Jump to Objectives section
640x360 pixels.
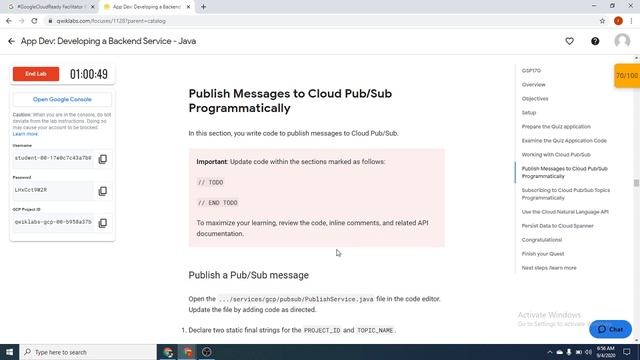point(535,98)
